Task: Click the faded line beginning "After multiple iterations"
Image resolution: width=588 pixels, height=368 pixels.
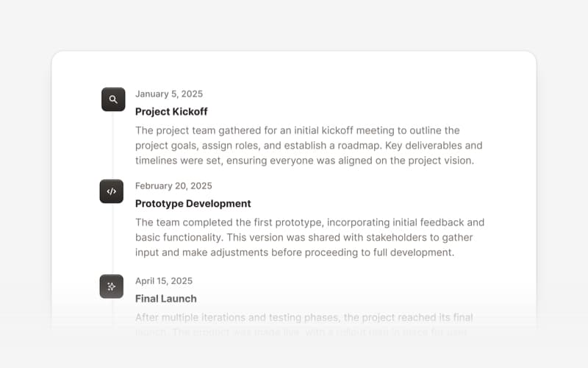Action: (304, 317)
